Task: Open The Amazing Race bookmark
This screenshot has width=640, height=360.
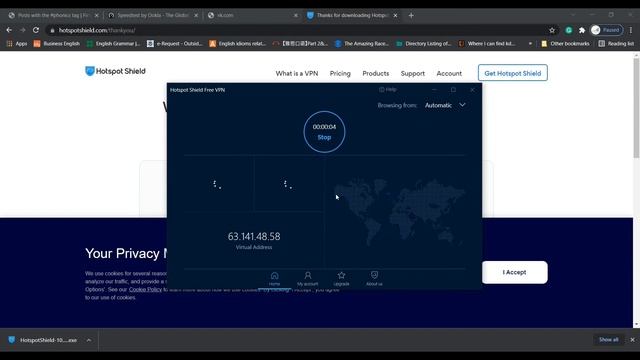Action: click(x=362, y=44)
